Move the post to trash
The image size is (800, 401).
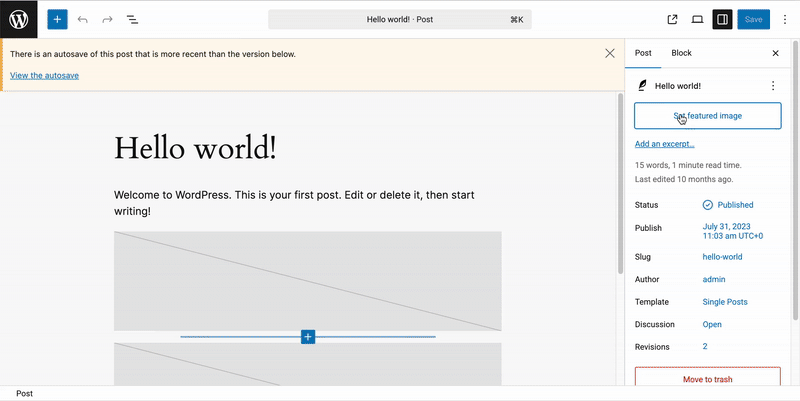(708, 377)
